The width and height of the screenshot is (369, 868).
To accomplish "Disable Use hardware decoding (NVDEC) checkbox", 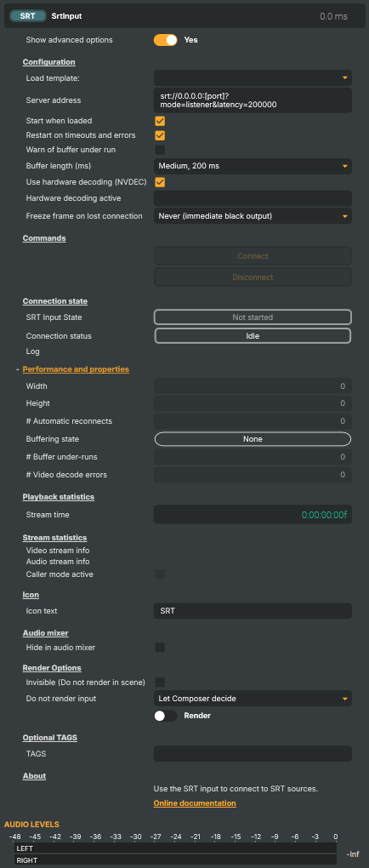I will click(160, 181).
